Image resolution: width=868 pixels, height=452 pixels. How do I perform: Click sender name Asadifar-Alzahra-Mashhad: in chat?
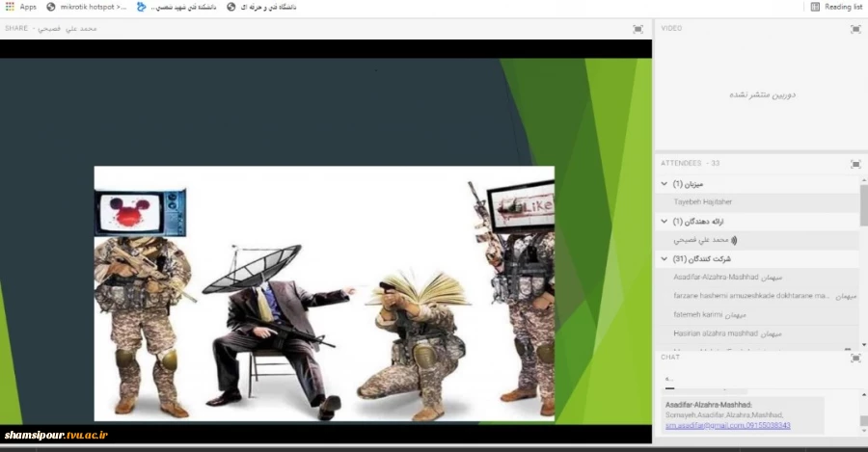709,405
